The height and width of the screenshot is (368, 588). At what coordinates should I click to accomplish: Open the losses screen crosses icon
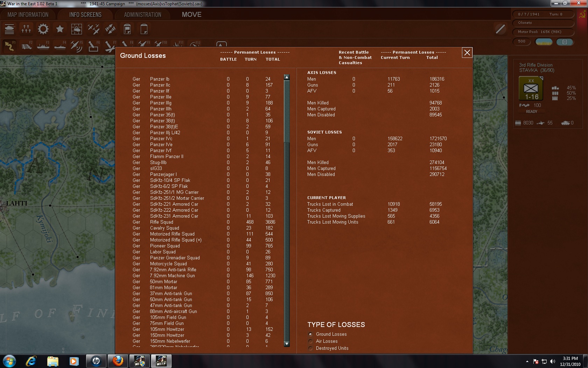pyautogui.click(x=26, y=29)
